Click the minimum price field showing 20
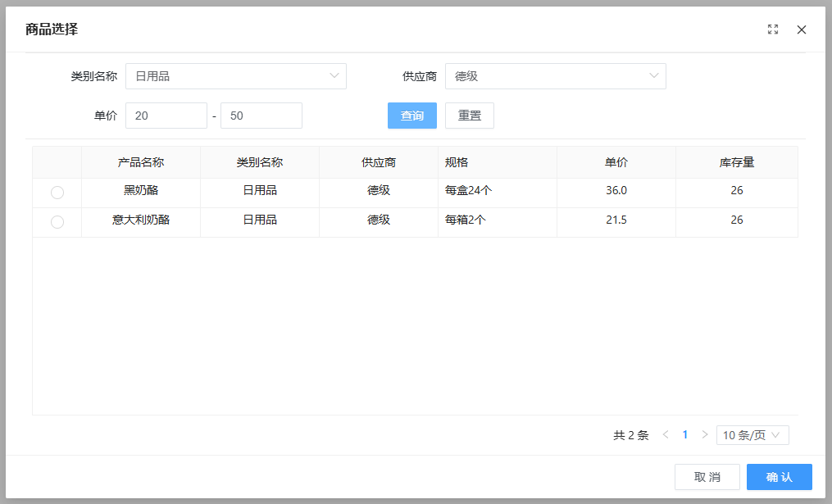Screen dimensions: 832x504 166,116
